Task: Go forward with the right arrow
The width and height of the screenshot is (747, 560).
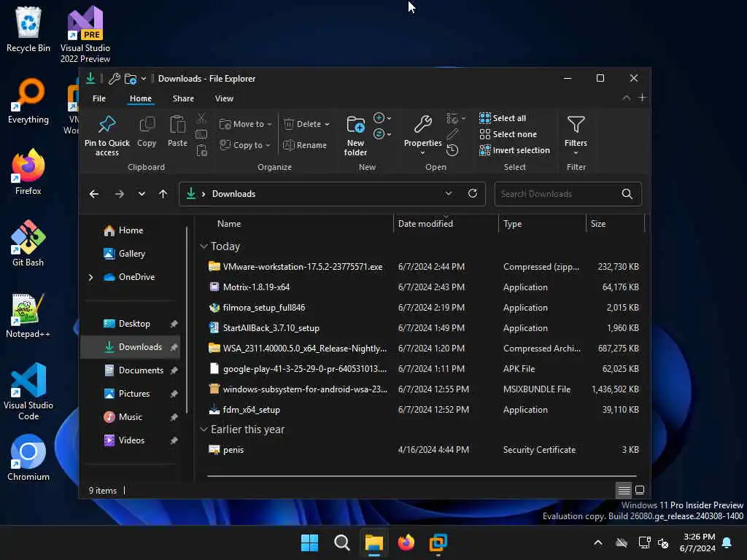Action: [119, 194]
